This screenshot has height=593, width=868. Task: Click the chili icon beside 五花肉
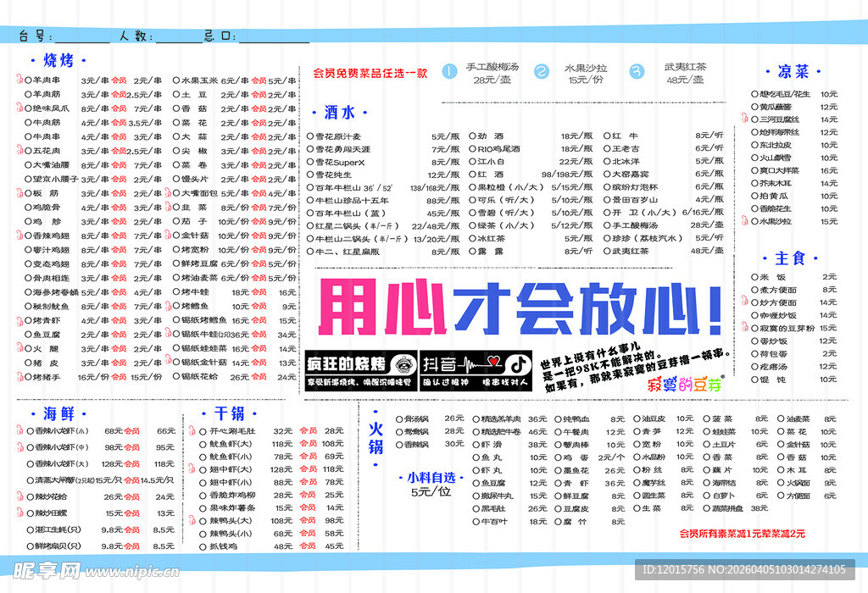pos(19,150)
